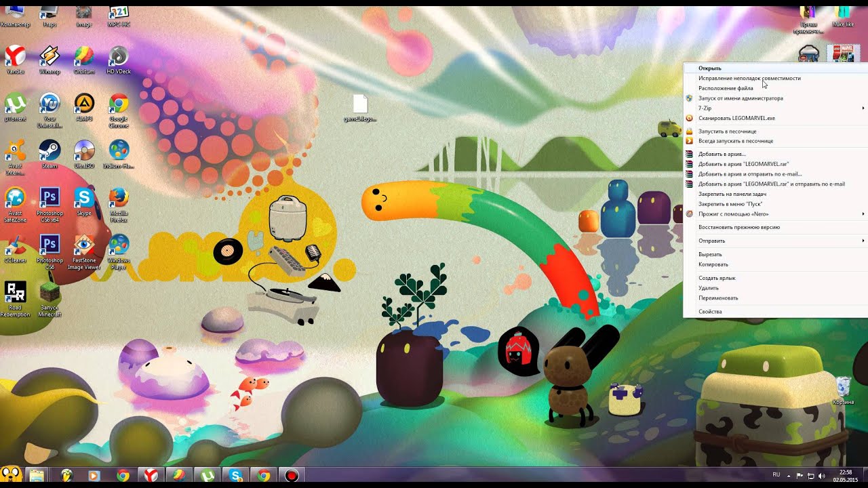Choose Копировать in the context menu

click(x=775, y=264)
